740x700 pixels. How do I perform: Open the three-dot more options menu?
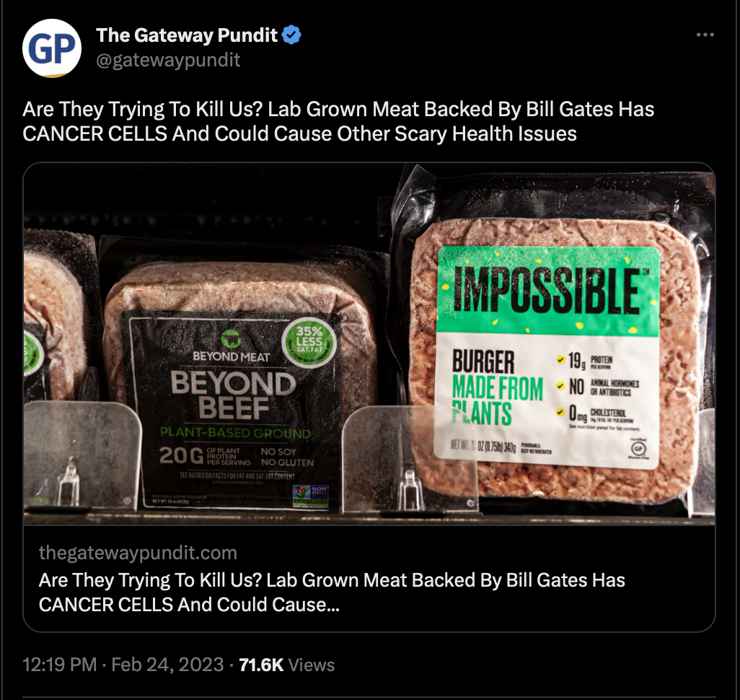[705, 35]
